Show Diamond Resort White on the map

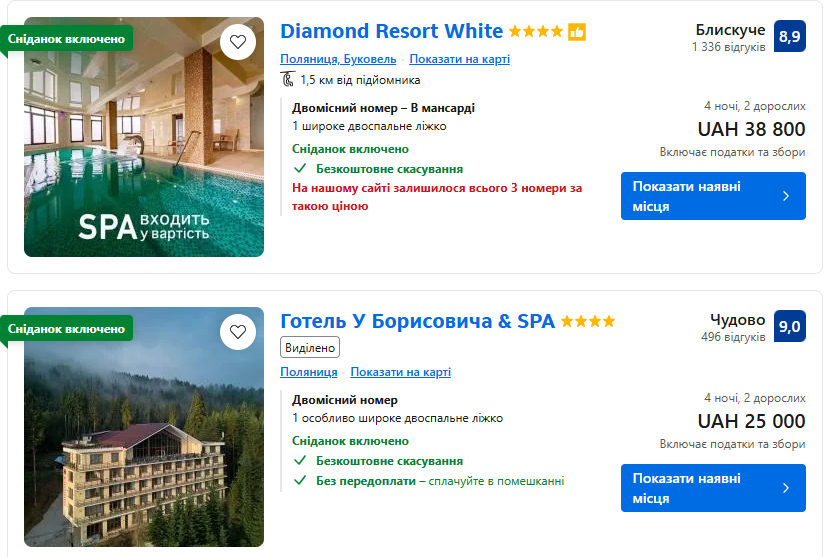click(x=459, y=59)
